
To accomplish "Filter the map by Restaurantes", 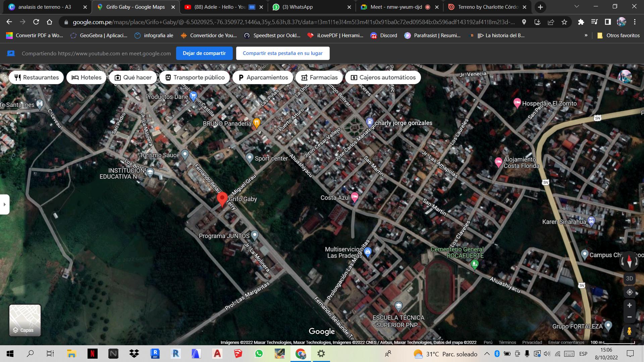I will pos(36,77).
